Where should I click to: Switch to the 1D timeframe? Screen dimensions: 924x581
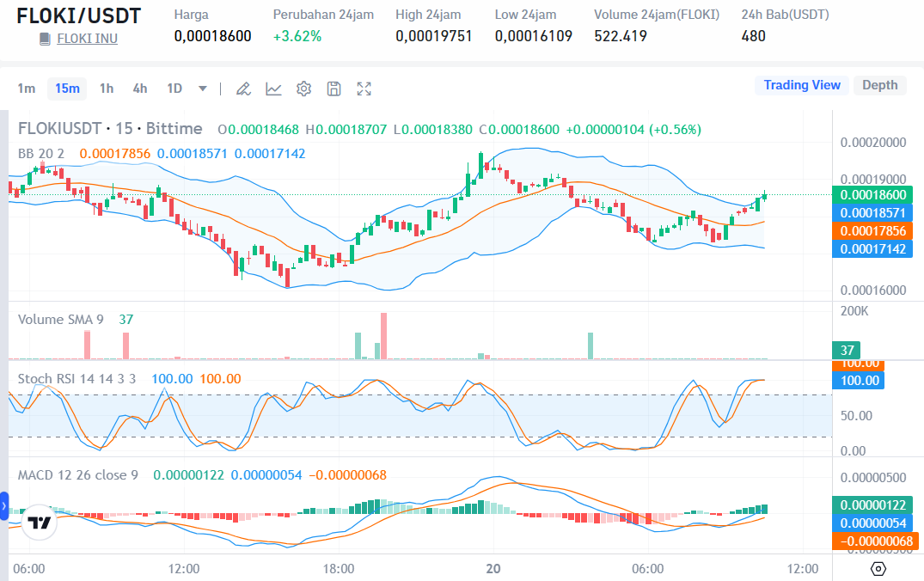coord(174,89)
